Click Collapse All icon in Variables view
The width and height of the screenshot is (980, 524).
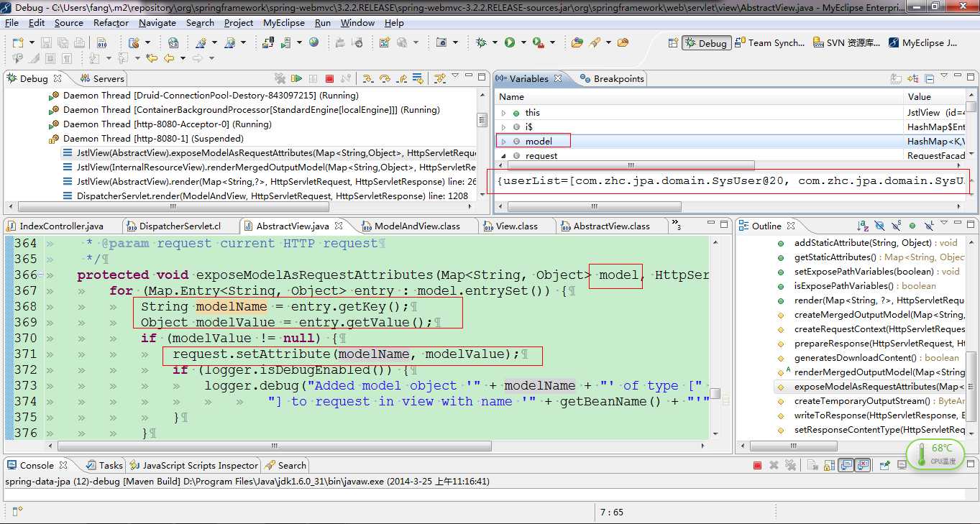929,78
